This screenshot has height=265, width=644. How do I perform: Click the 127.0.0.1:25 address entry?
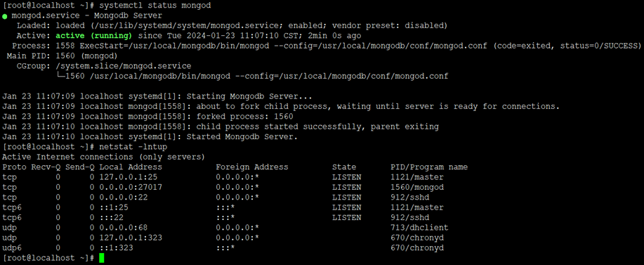128,177
